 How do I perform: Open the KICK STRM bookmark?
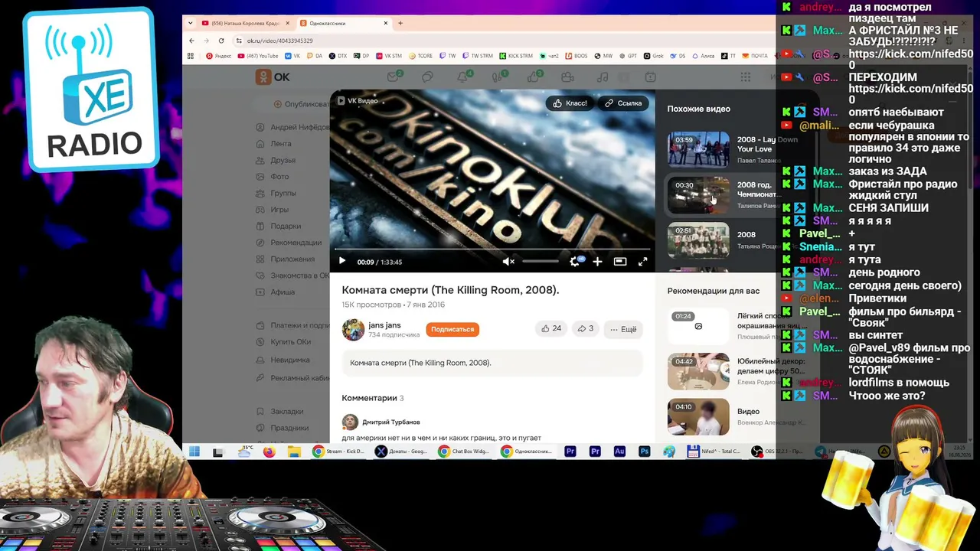click(516, 56)
